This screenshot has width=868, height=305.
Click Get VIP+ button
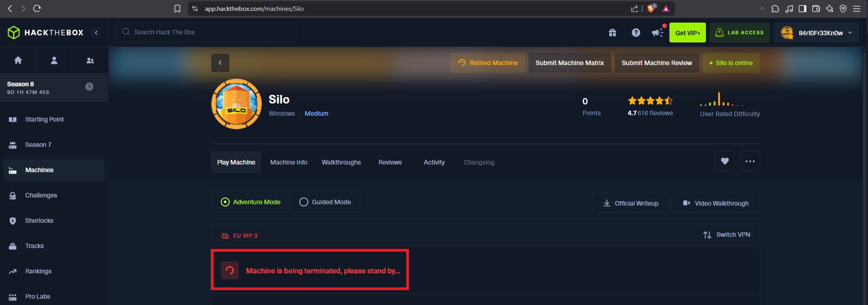[687, 33]
